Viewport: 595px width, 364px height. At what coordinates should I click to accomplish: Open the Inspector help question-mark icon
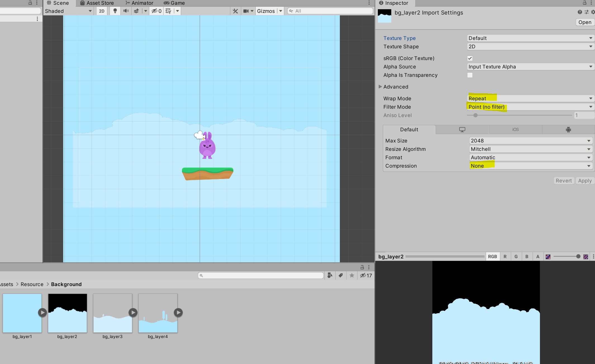580,12
